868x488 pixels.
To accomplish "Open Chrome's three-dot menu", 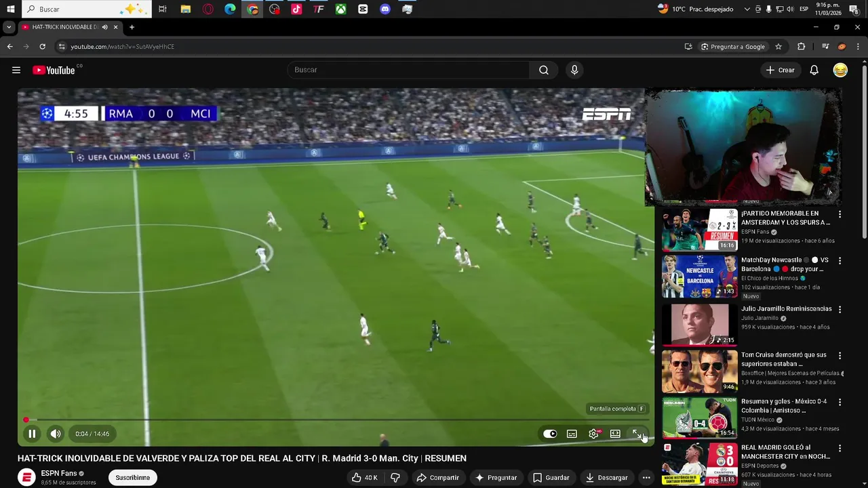I will click(x=858, y=47).
